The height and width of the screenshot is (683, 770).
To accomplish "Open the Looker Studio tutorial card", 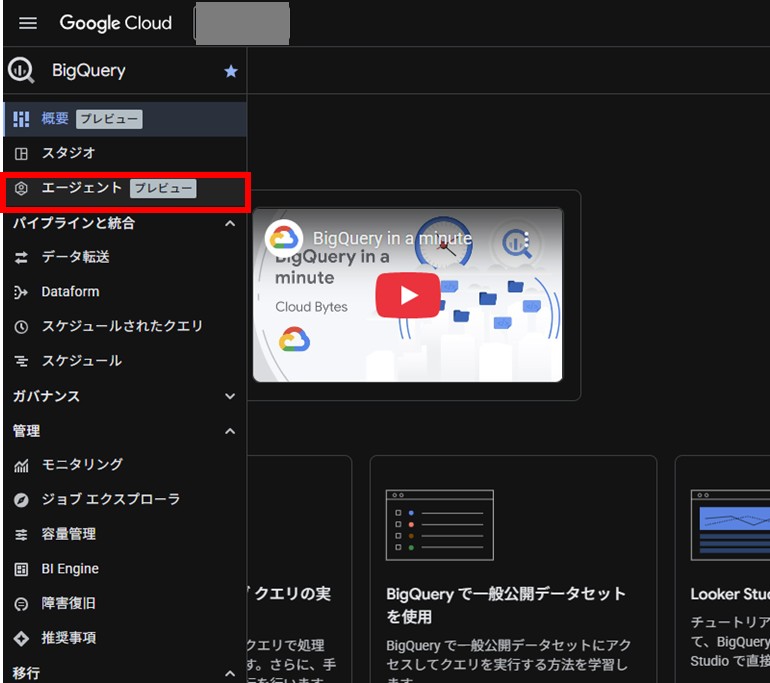I will click(723, 570).
